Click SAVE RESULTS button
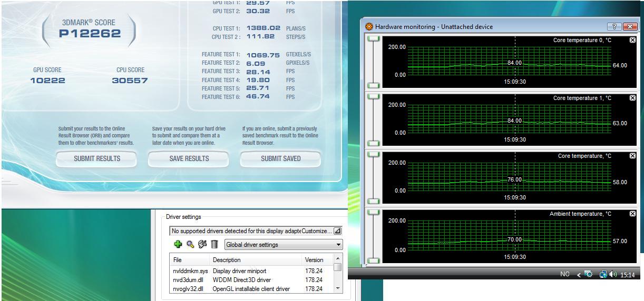644x301 pixels. (x=189, y=158)
